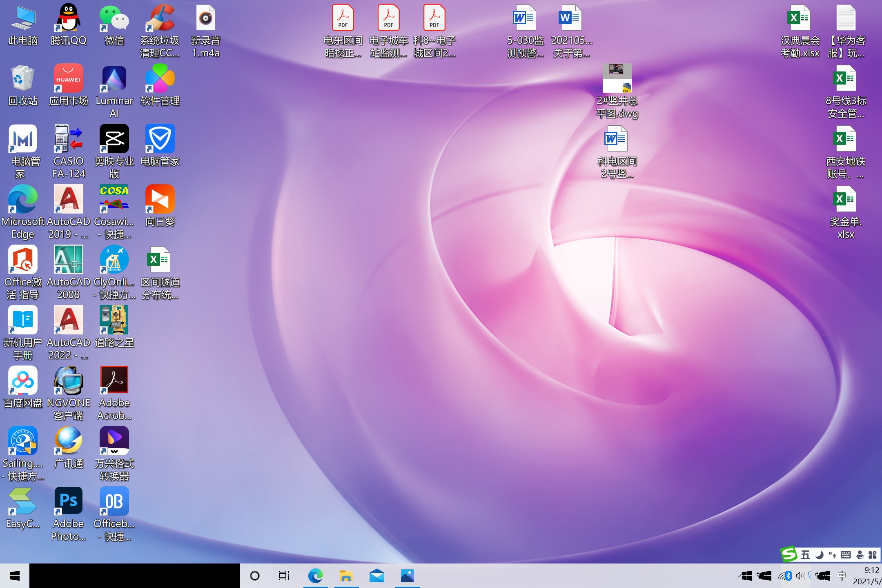Select the 系统垃圾清理CC... cleaner shortcut
This screenshot has height=588, width=882.
tap(160, 31)
